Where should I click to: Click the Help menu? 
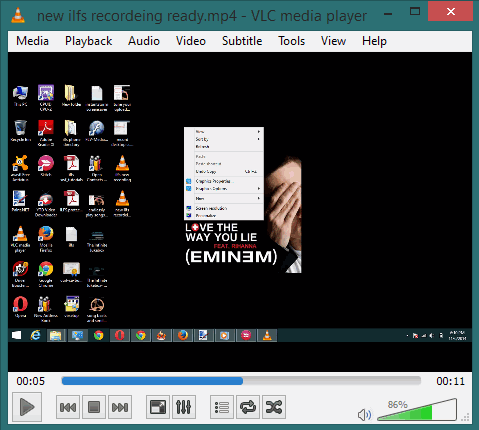374,41
